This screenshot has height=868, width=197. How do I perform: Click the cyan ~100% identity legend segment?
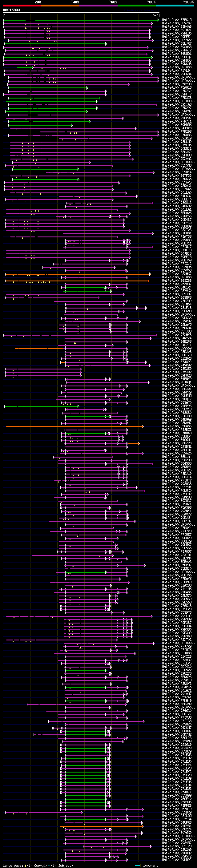point(175,6)
